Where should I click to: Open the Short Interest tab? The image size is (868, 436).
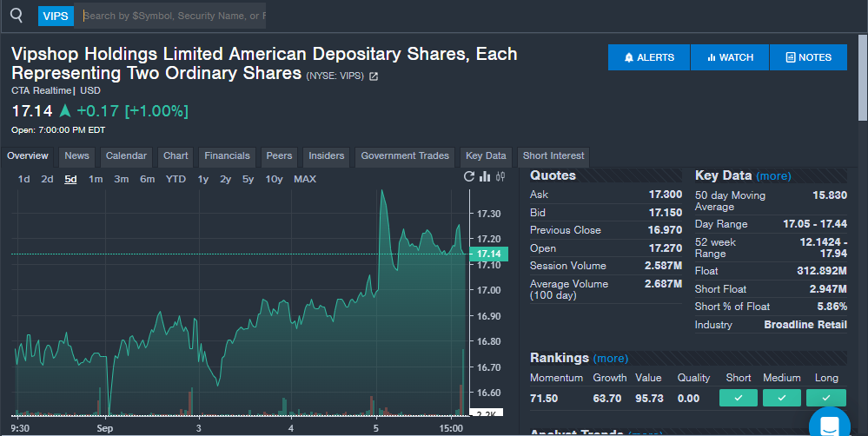coord(553,156)
